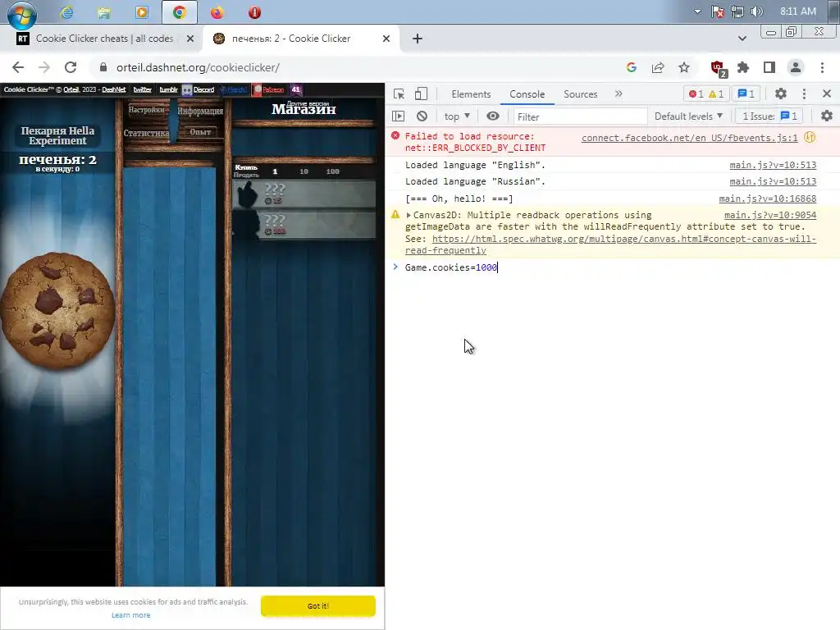Viewport: 840px width, 630px height.
Task: Open the Chrome profile avatar
Action: click(x=796, y=67)
